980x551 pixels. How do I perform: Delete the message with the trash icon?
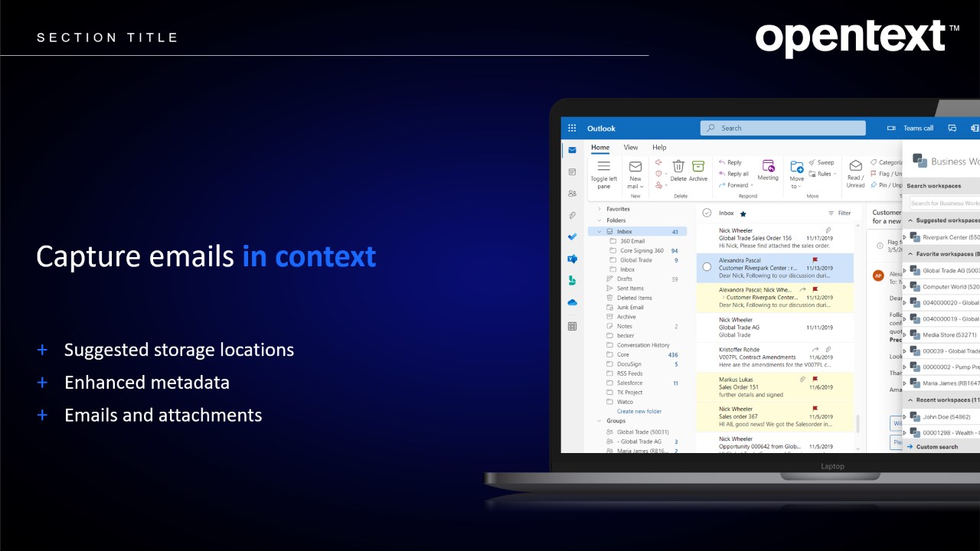(678, 167)
